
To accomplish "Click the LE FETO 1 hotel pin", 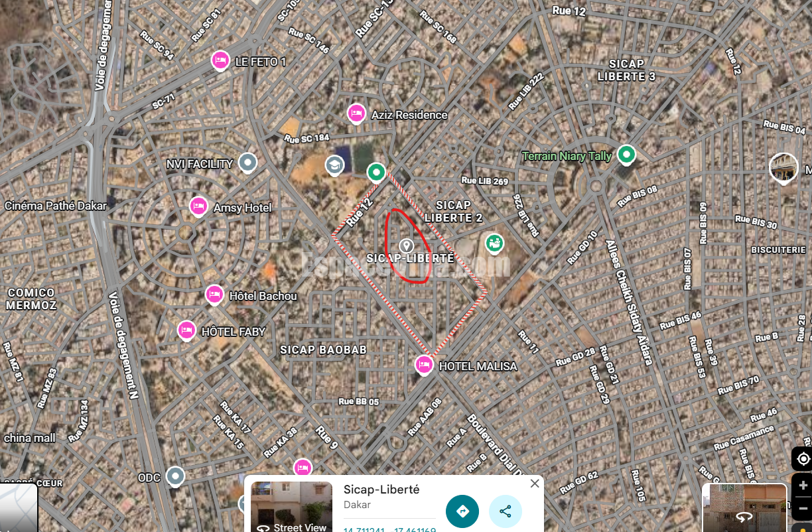I will point(220,60).
